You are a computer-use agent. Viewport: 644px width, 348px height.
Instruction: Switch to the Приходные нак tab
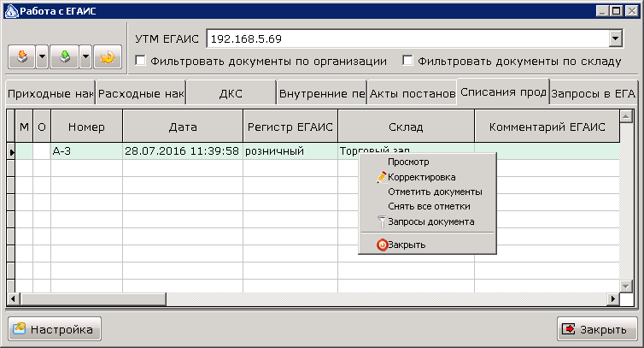(50, 94)
